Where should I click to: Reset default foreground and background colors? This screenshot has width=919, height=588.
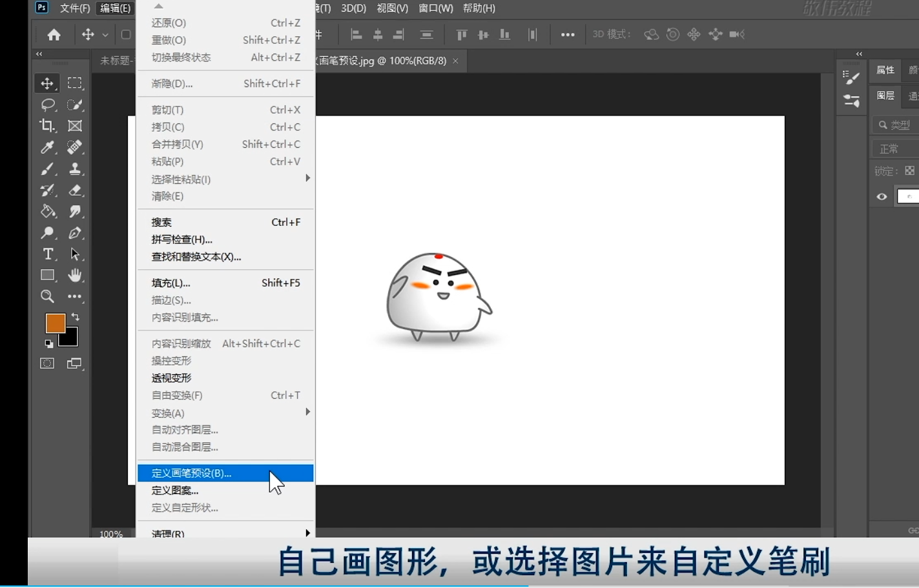[49, 343]
